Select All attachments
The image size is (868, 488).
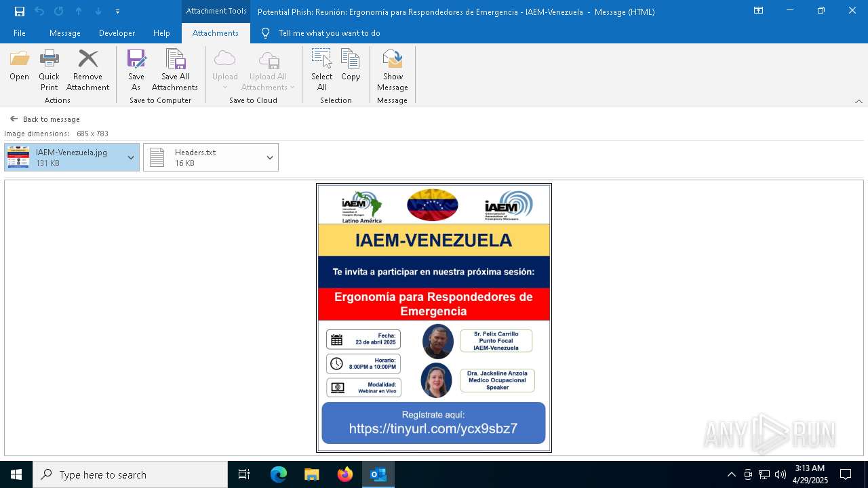(322, 70)
